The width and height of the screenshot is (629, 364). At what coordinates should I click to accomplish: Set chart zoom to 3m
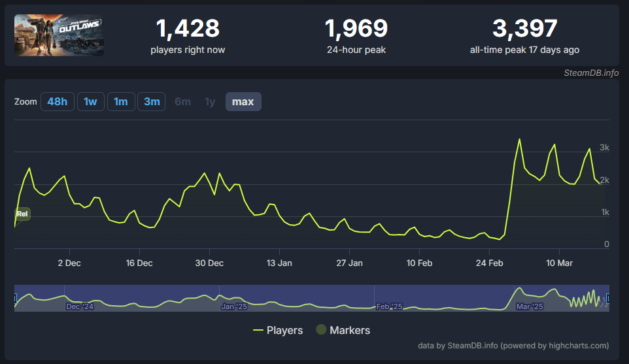[x=152, y=102]
